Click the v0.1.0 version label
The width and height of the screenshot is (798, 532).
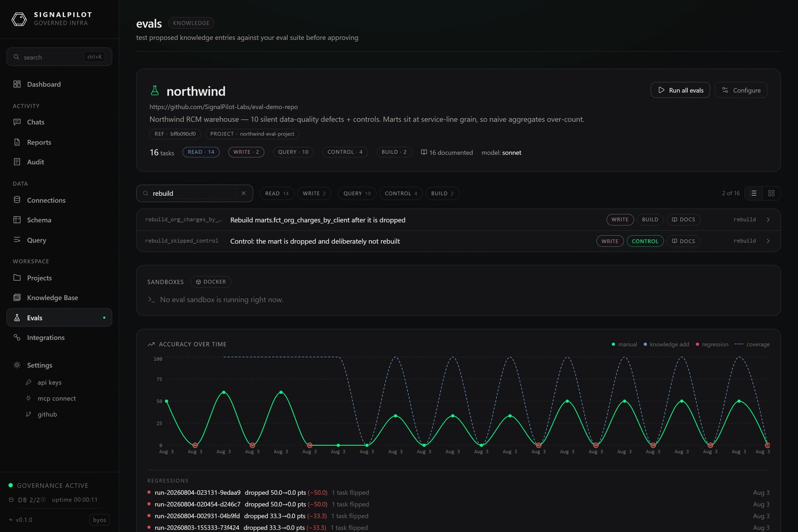(x=24, y=520)
